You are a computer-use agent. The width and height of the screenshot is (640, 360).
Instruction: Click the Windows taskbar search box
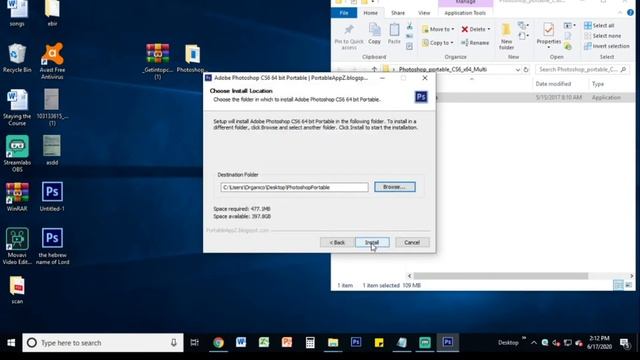tap(103, 342)
